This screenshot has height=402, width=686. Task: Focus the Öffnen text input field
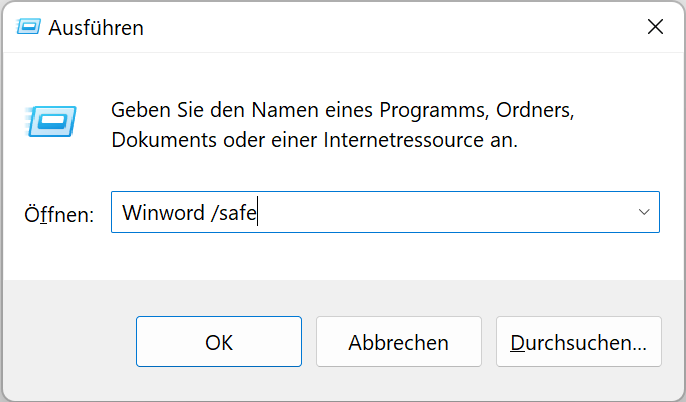click(385, 212)
